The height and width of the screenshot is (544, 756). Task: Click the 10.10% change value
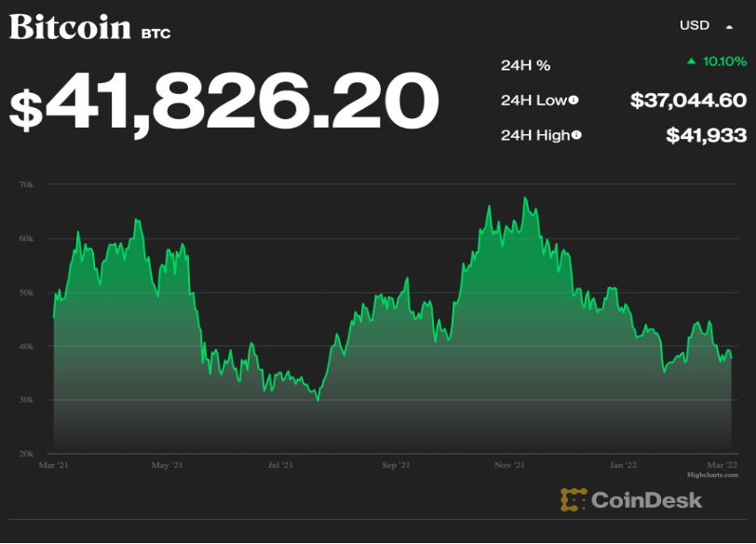[724, 61]
